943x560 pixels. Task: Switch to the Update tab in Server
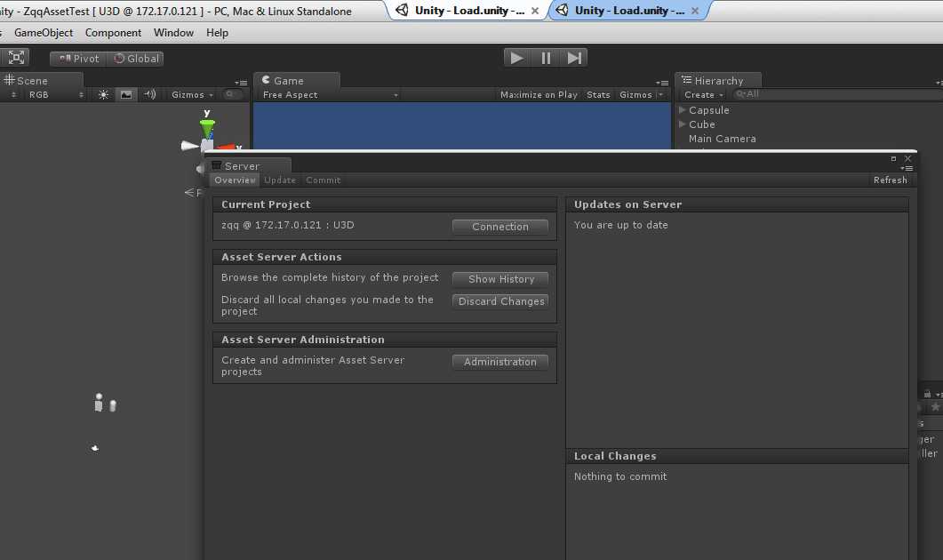(280, 180)
